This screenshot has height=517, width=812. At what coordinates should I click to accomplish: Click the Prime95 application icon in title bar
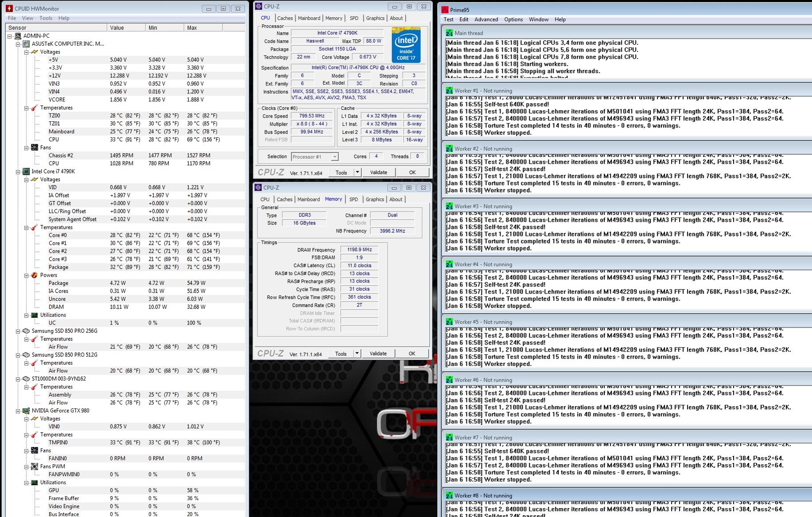pos(445,10)
